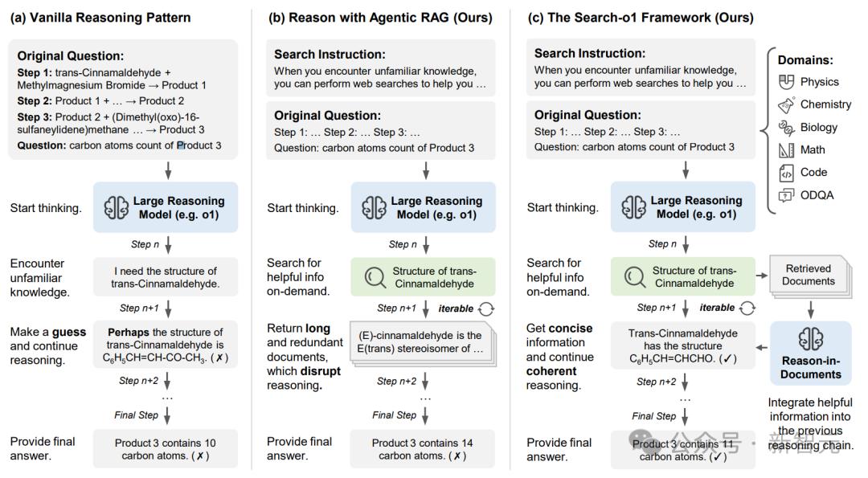Click the Physics domain icon

[786, 82]
